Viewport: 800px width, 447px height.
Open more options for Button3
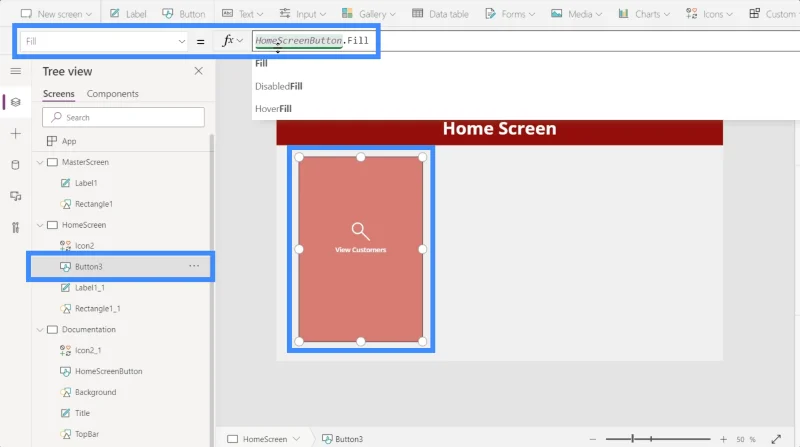(x=194, y=266)
